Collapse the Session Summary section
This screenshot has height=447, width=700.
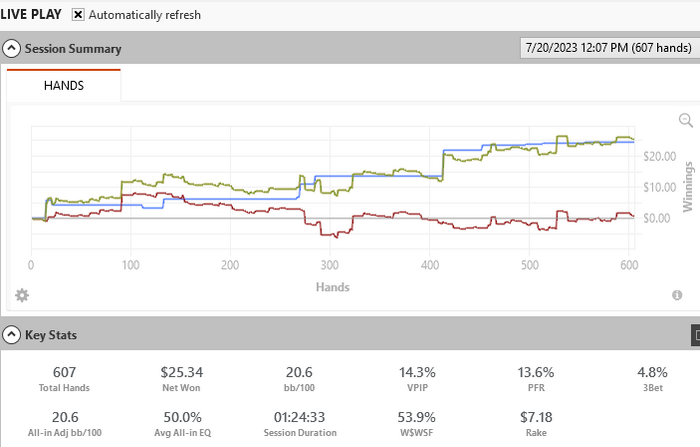pos(11,48)
